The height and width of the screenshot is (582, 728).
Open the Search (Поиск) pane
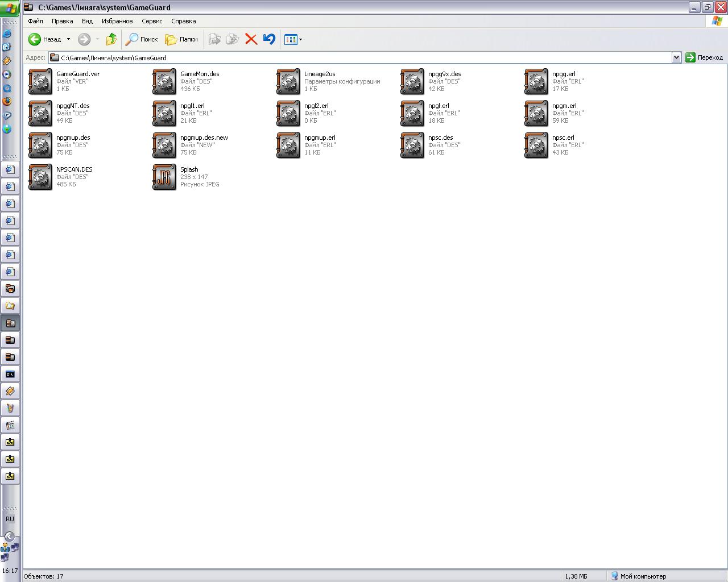(x=142, y=39)
